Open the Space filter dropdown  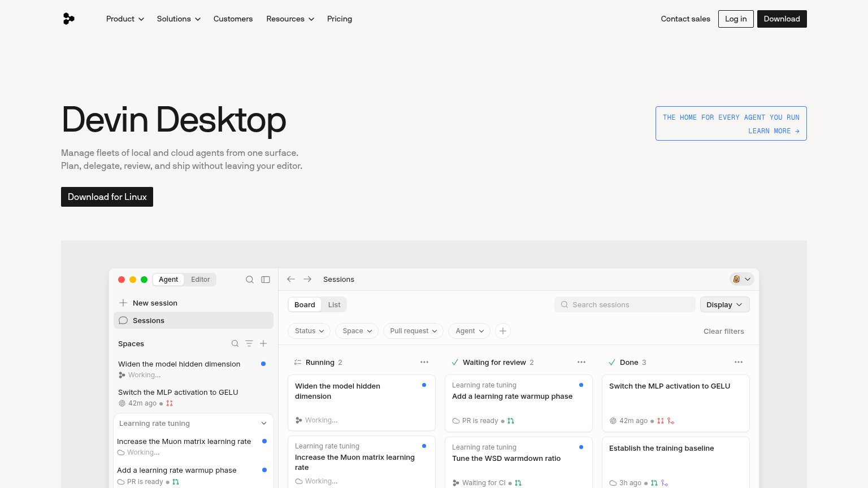[x=357, y=331]
